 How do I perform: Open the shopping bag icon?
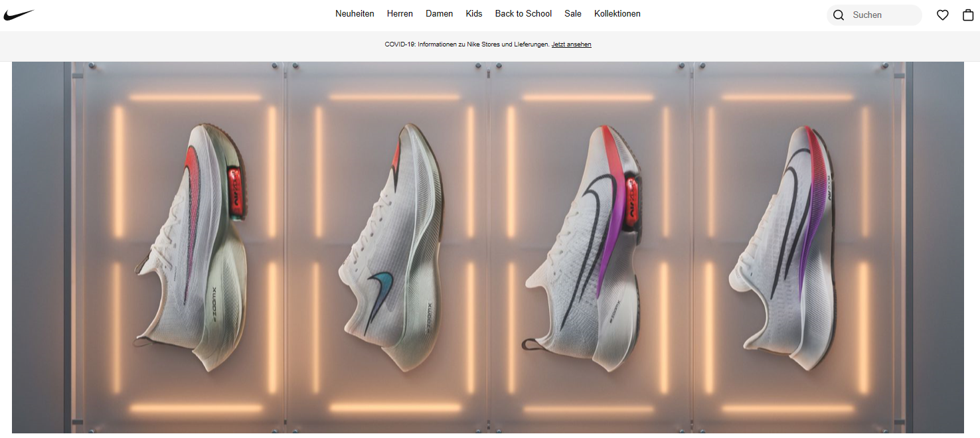click(968, 15)
